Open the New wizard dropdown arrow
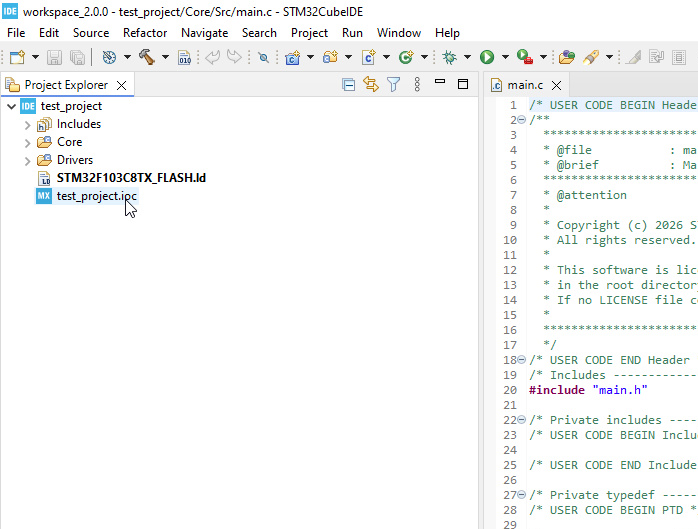698x529 pixels. click(x=35, y=57)
